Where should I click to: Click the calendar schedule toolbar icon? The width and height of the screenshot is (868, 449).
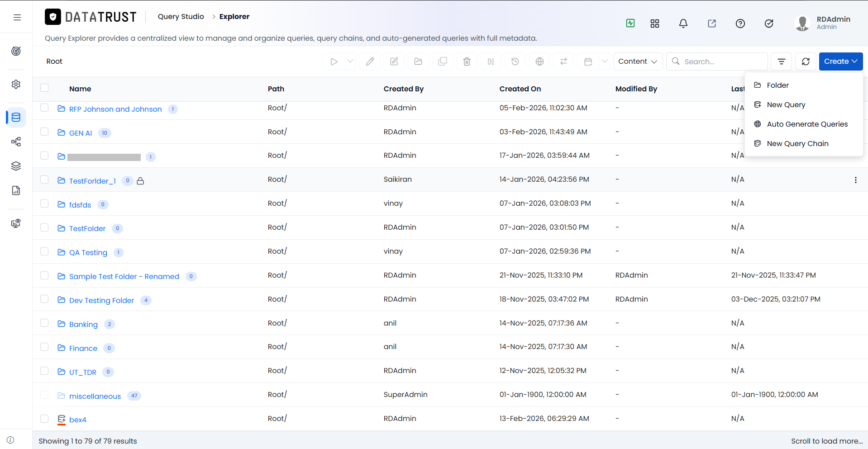588,61
